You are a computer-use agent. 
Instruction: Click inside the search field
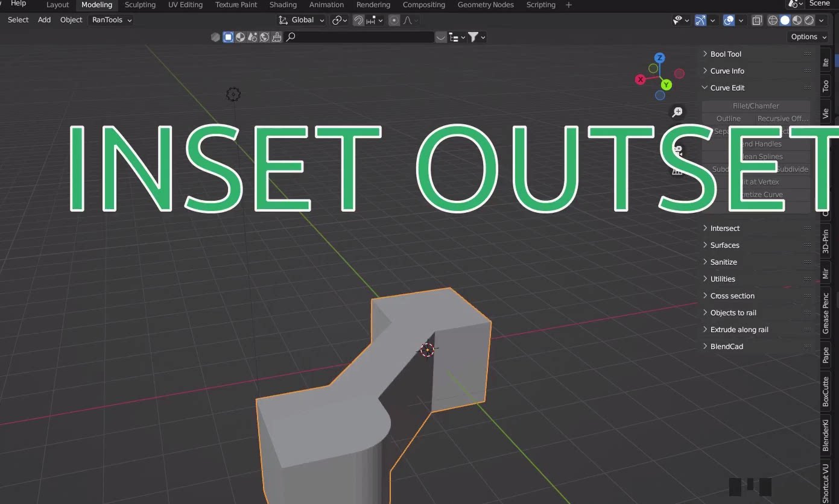click(359, 37)
